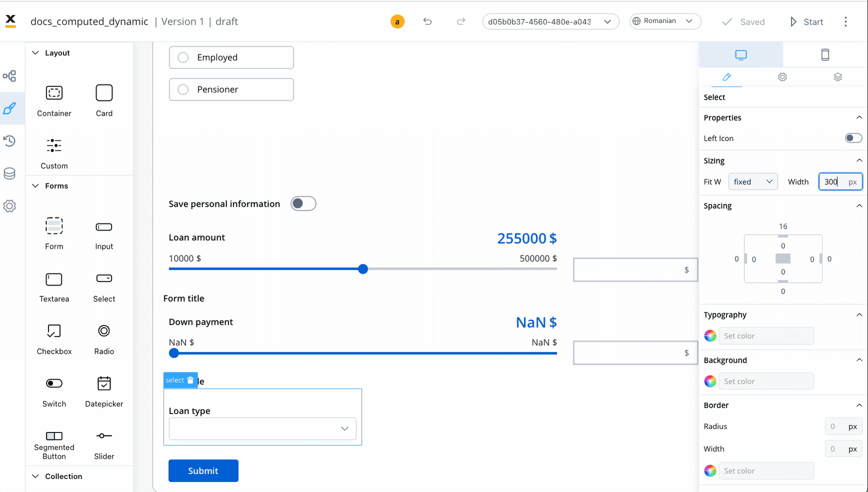Collapse the Forms section

tap(35, 186)
